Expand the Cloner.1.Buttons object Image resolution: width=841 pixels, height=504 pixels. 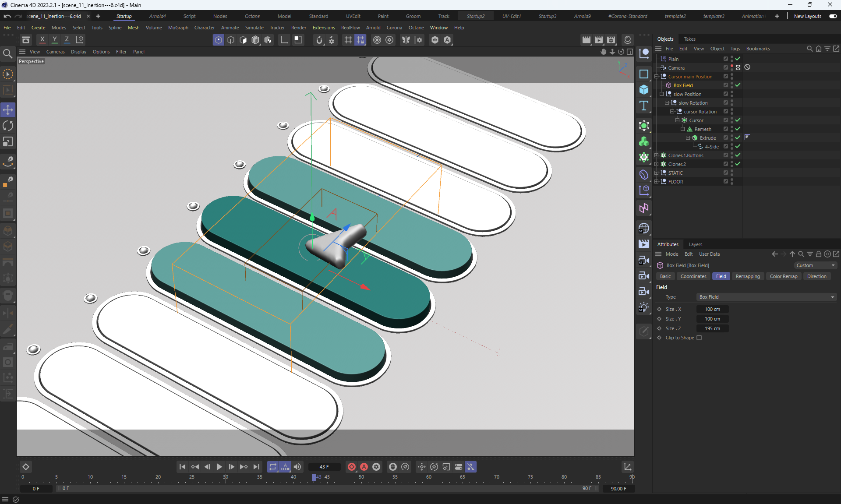pyautogui.click(x=656, y=155)
